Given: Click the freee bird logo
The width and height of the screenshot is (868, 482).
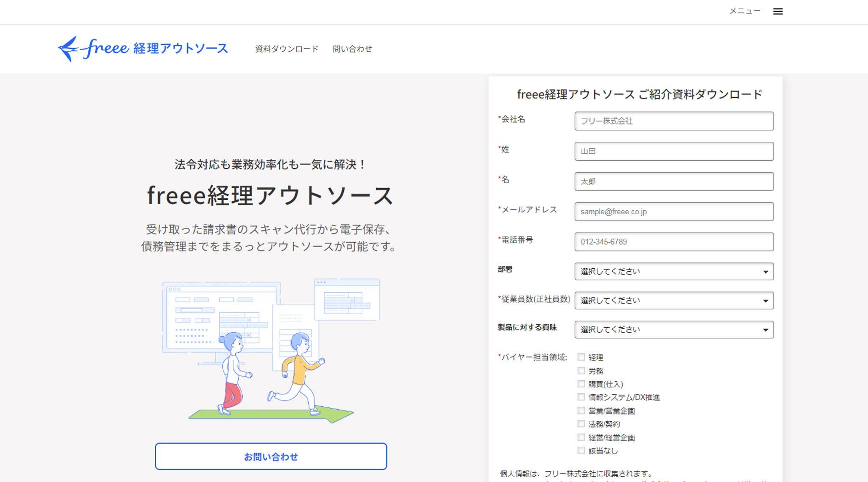Looking at the screenshot, I should pos(143,48).
